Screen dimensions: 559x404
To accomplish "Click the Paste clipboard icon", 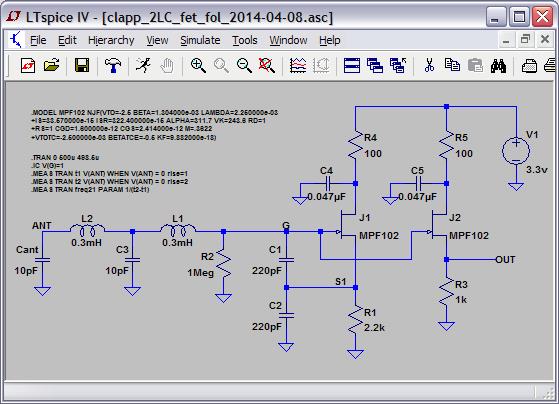I will click(475, 66).
